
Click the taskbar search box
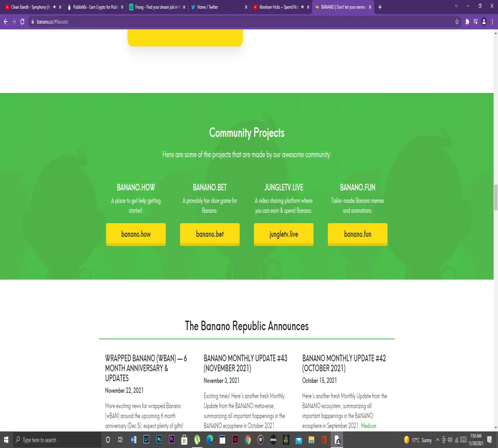(x=57, y=440)
